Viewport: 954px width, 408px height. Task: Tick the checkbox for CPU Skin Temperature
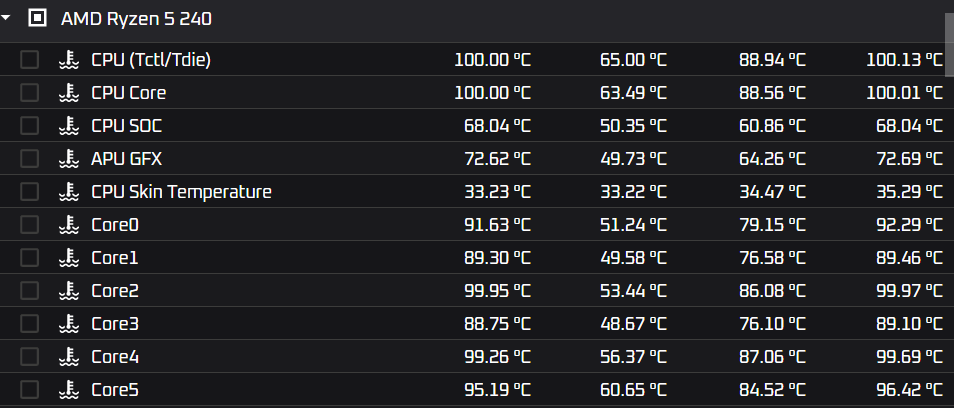(x=29, y=192)
